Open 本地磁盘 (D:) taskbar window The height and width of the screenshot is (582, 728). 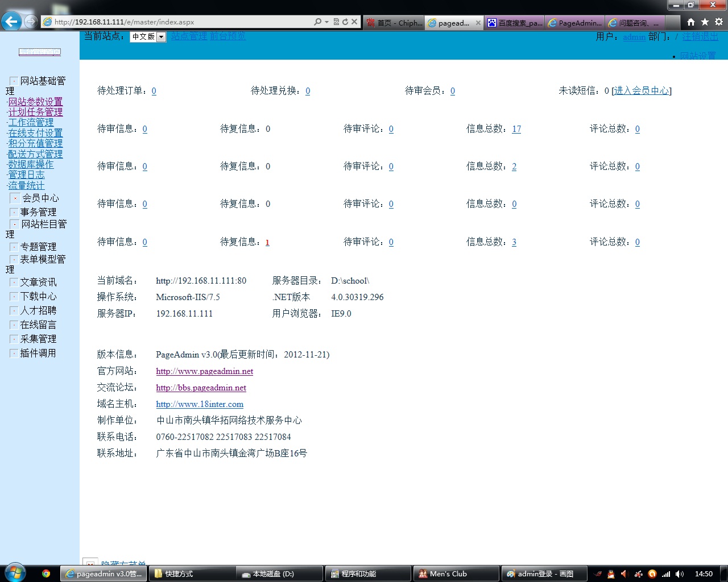(x=279, y=573)
